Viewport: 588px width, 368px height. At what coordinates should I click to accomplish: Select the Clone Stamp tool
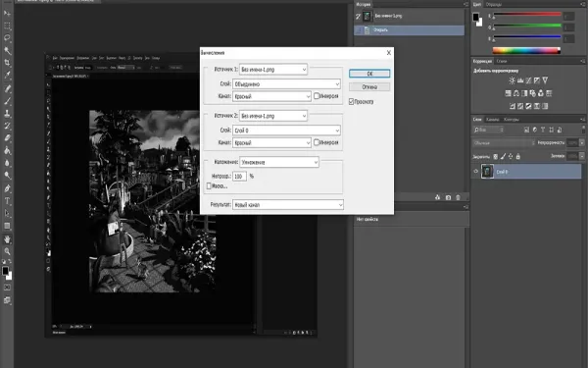[7, 114]
